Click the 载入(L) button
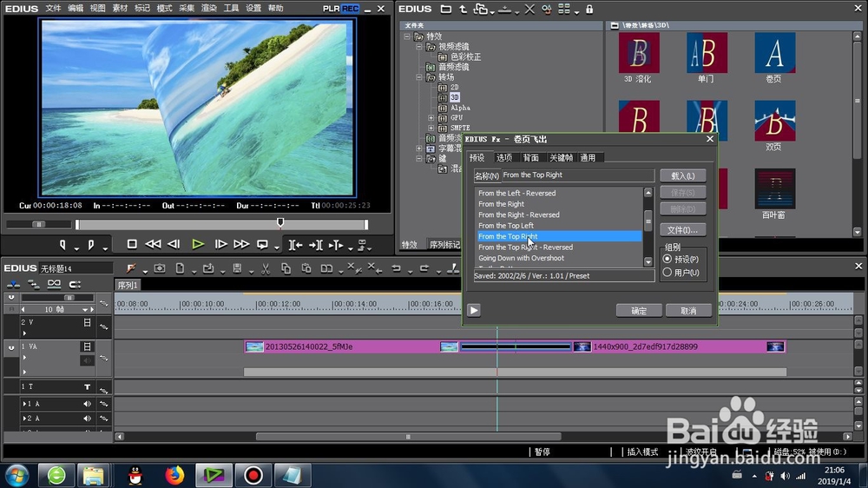The width and height of the screenshot is (868, 488). click(682, 175)
